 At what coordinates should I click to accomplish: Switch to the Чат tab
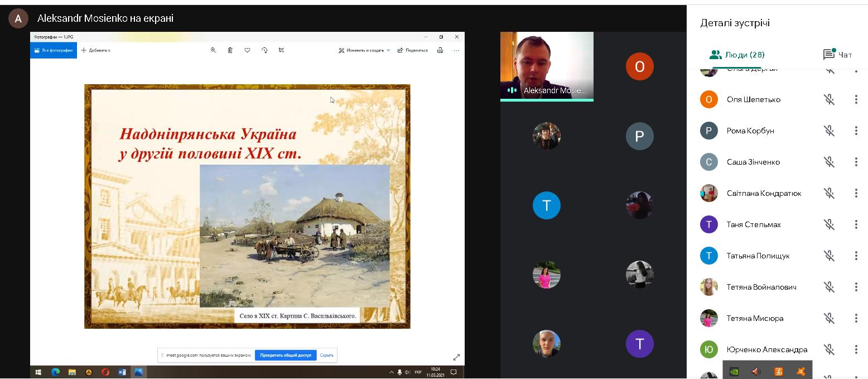pos(837,55)
